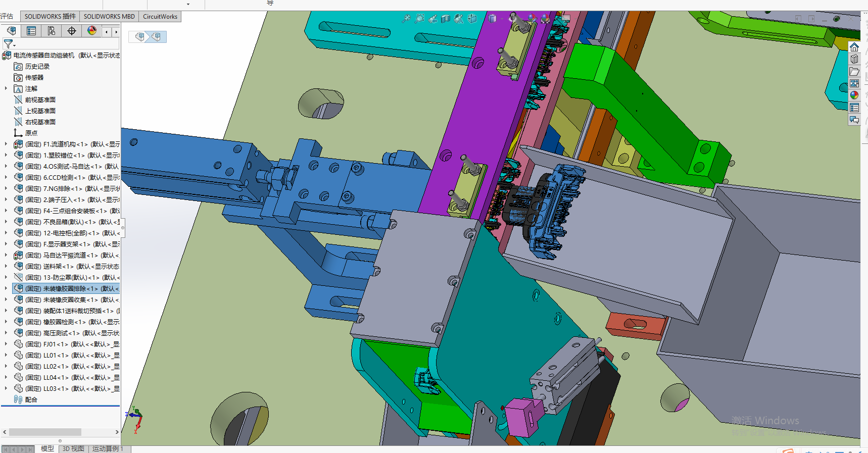Expand the 高压测试<1> component
Viewport: 868px width, 453px height.
coord(6,333)
